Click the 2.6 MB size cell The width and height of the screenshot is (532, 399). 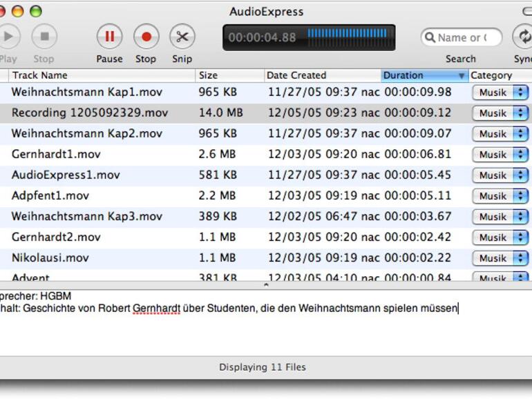217,154
